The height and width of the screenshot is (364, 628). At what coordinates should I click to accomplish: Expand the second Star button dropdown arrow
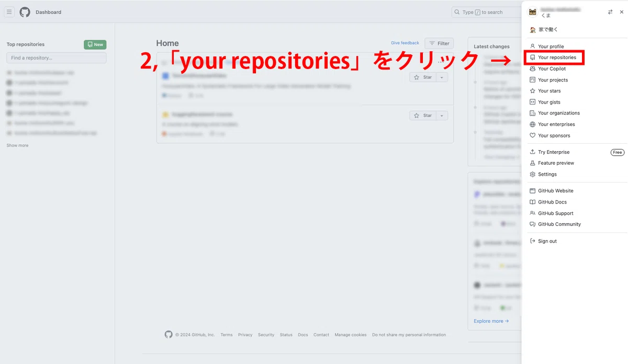(442, 116)
